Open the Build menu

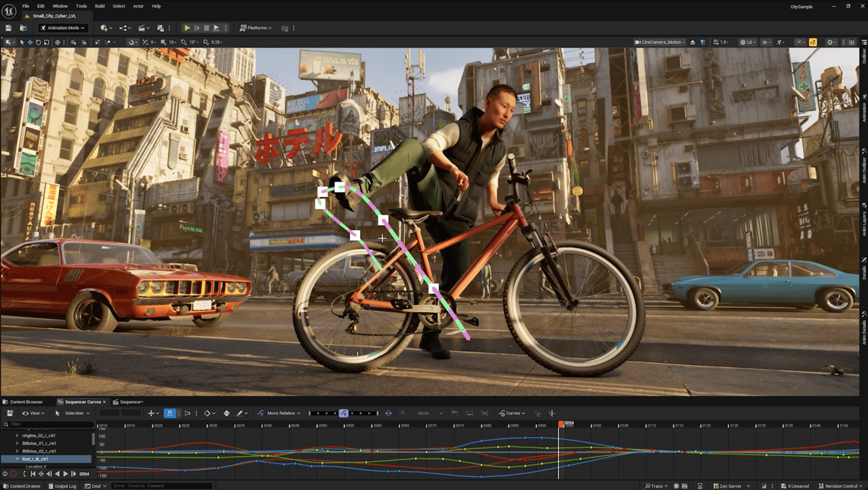pos(100,6)
